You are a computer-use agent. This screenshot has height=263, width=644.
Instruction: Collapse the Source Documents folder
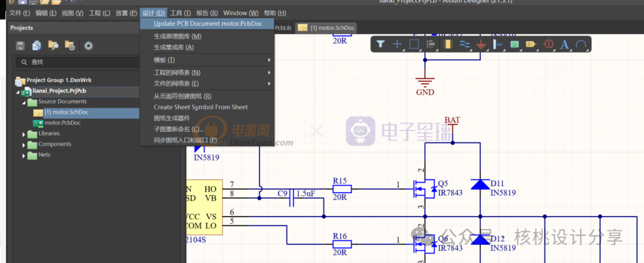pyautogui.click(x=23, y=102)
